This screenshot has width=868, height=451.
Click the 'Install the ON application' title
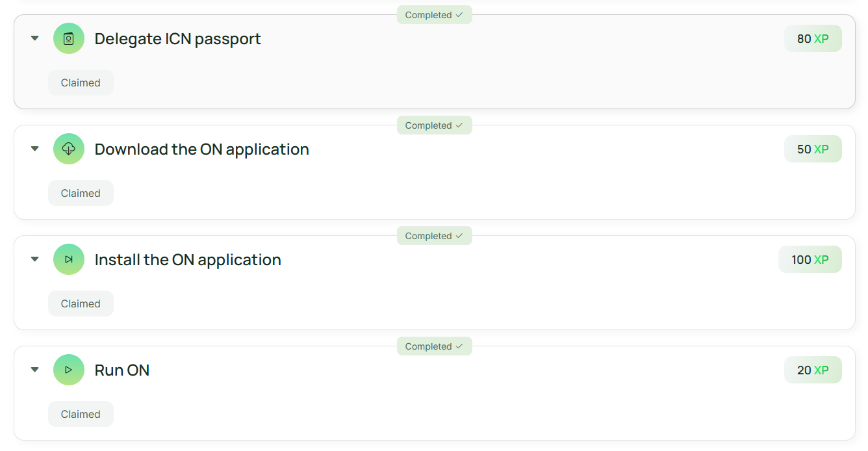tap(188, 260)
